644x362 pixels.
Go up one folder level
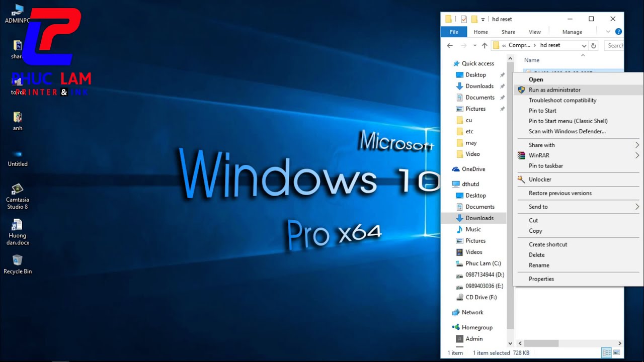tap(485, 45)
